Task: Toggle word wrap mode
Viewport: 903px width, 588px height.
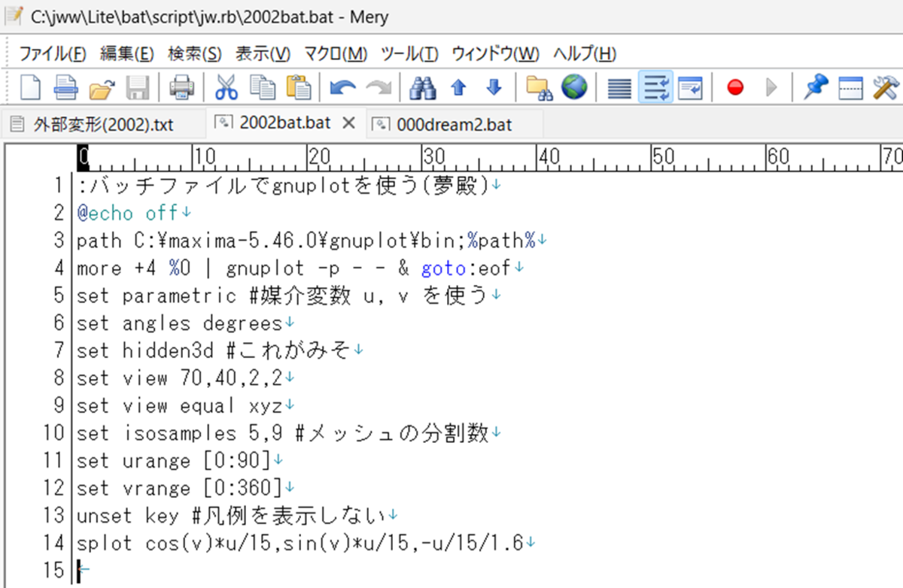Action: 655,86
